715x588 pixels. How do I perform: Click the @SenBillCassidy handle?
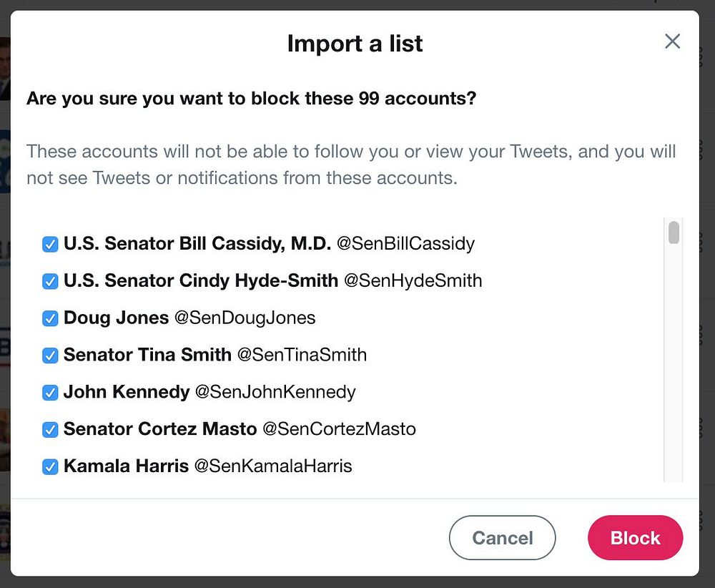coord(405,243)
